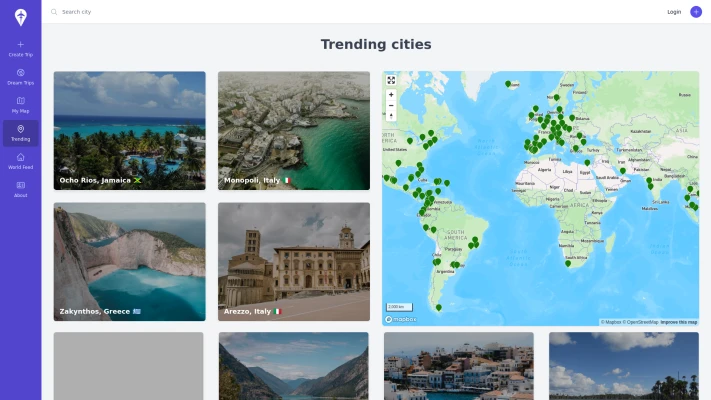Click the gray placeholder city card
This screenshot has height=400, width=711.
tap(129, 366)
